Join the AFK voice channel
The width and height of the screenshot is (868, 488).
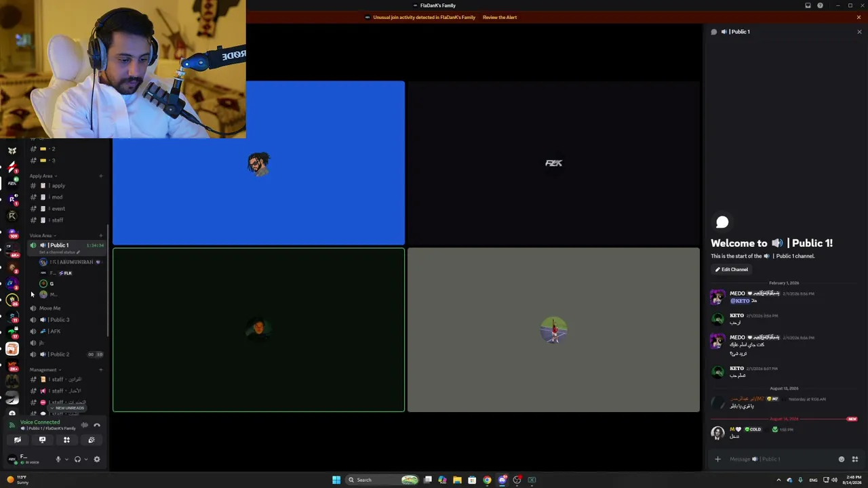pos(66,331)
